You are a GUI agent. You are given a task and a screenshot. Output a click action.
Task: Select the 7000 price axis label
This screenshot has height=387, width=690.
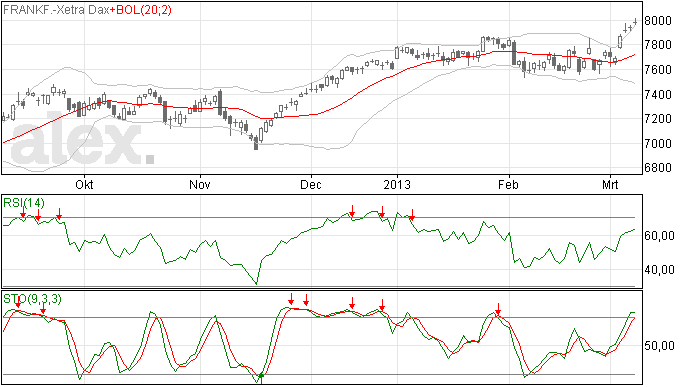click(x=658, y=144)
